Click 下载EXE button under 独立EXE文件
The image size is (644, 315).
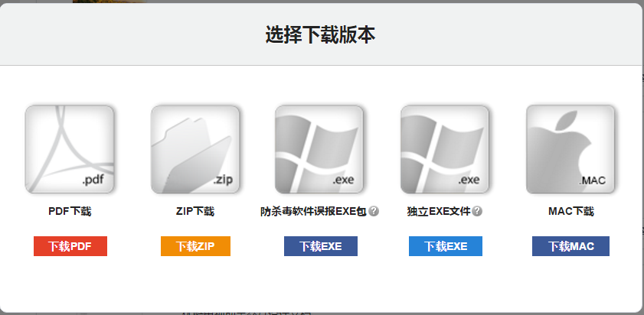tap(446, 246)
